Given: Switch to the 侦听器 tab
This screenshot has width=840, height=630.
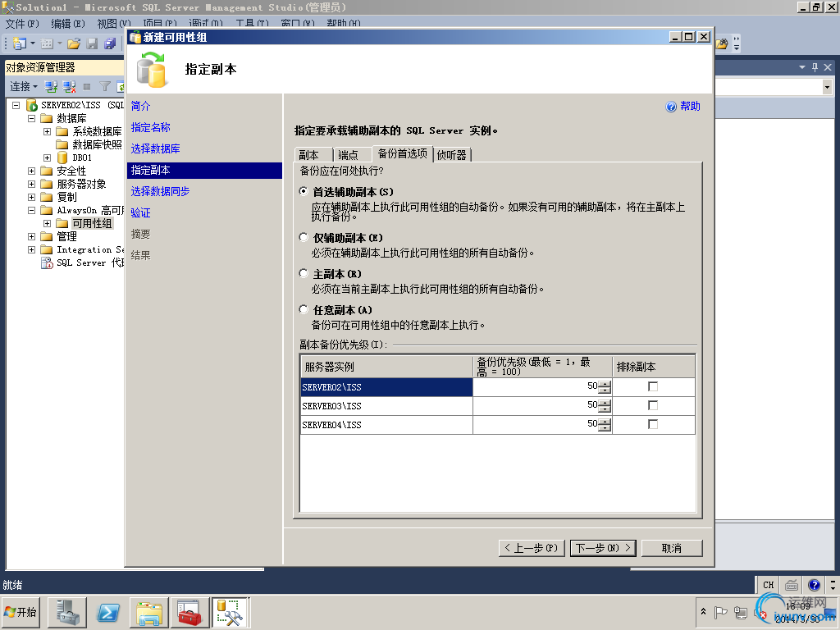Looking at the screenshot, I should click(452, 153).
